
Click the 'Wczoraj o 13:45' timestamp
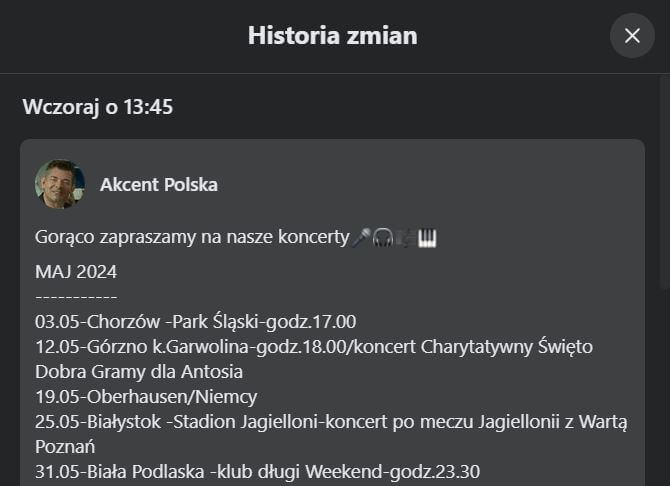tap(98, 107)
